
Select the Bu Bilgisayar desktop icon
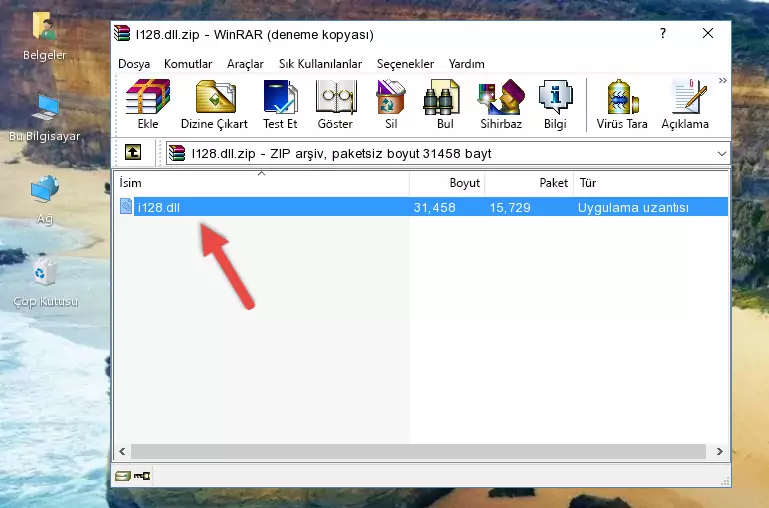(x=44, y=118)
